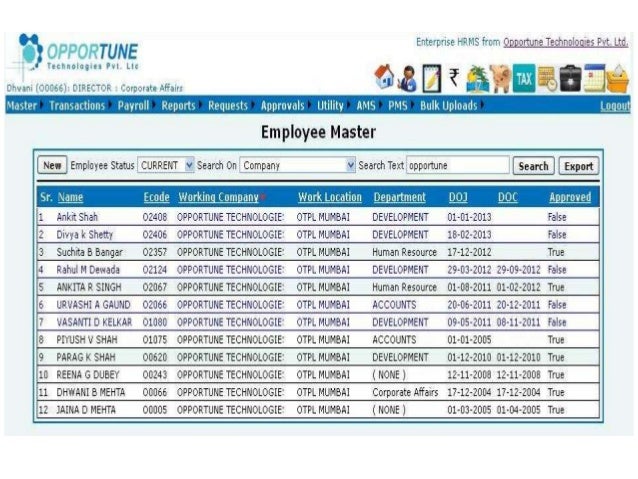
Task: Select employee Ankit Shah
Action: coord(77,217)
